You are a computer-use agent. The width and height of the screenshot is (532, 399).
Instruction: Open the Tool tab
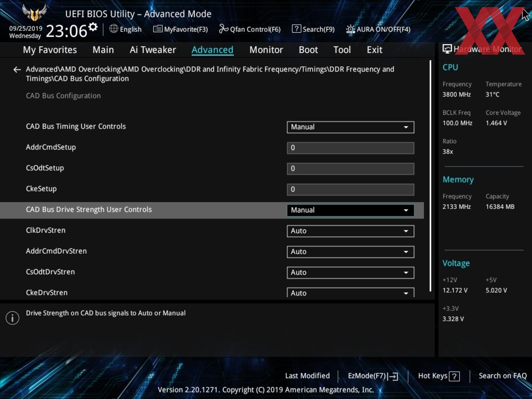tap(342, 50)
